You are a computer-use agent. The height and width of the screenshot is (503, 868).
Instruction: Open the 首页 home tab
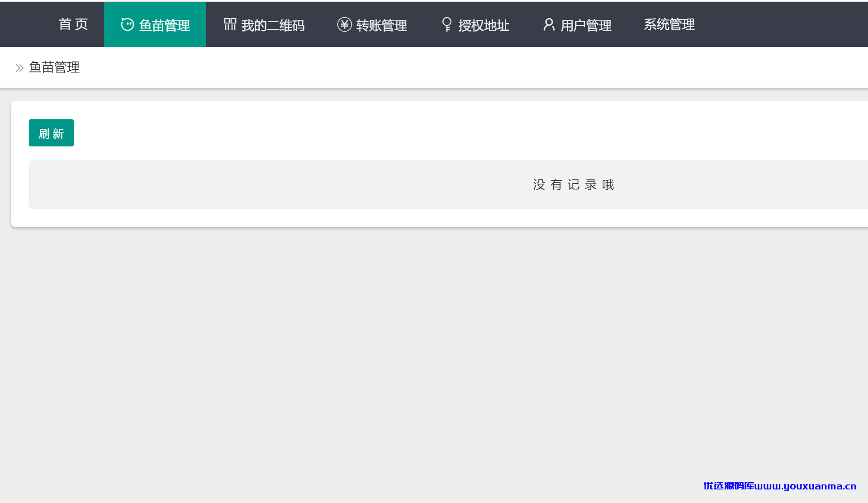(73, 24)
